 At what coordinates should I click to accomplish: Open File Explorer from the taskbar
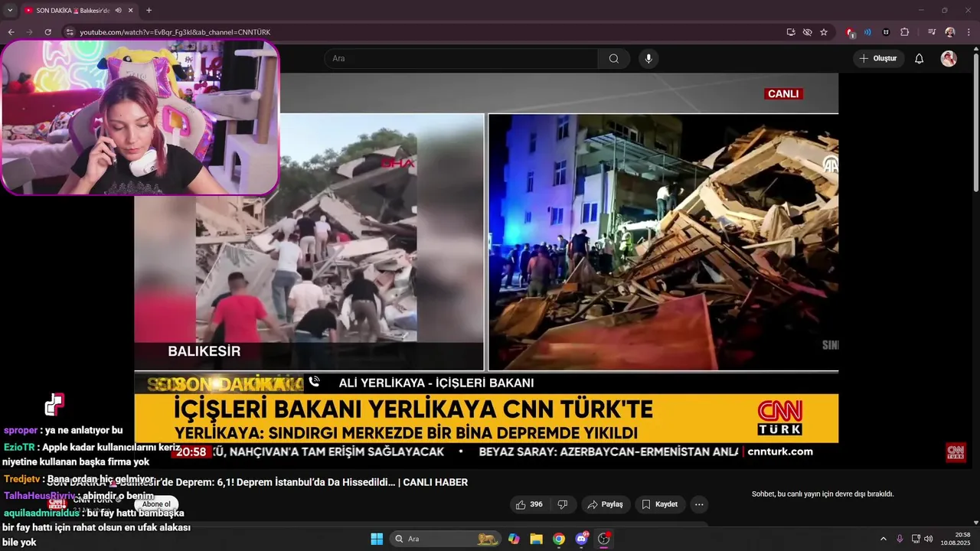click(536, 539)
